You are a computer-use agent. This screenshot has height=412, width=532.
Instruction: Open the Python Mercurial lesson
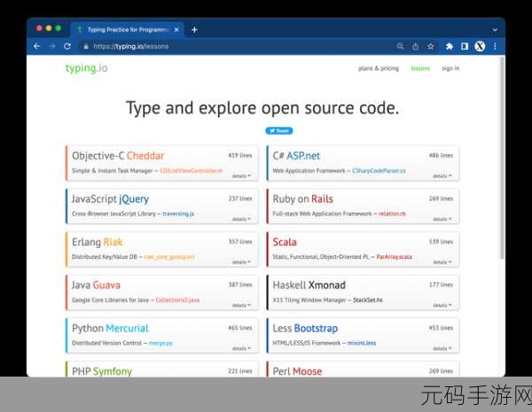tap(110, 328)
